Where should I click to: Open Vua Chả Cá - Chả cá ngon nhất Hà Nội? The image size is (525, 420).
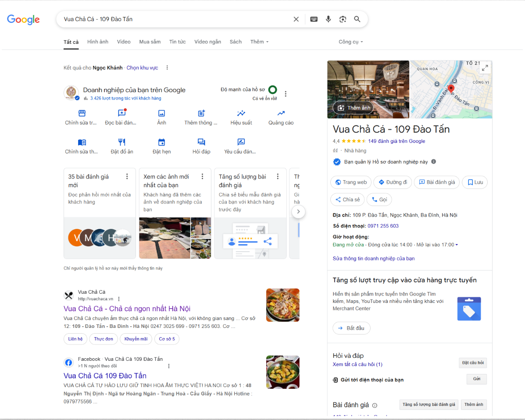[127, 309]
